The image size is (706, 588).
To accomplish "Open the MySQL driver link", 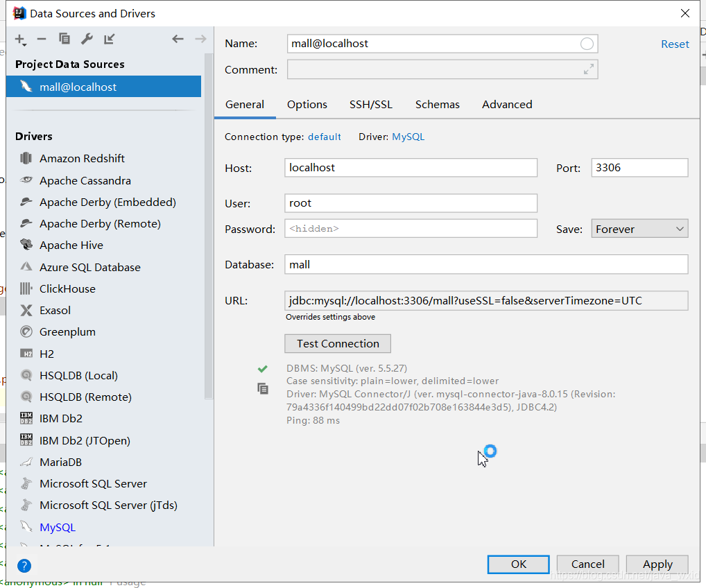I will click(408, 137).
